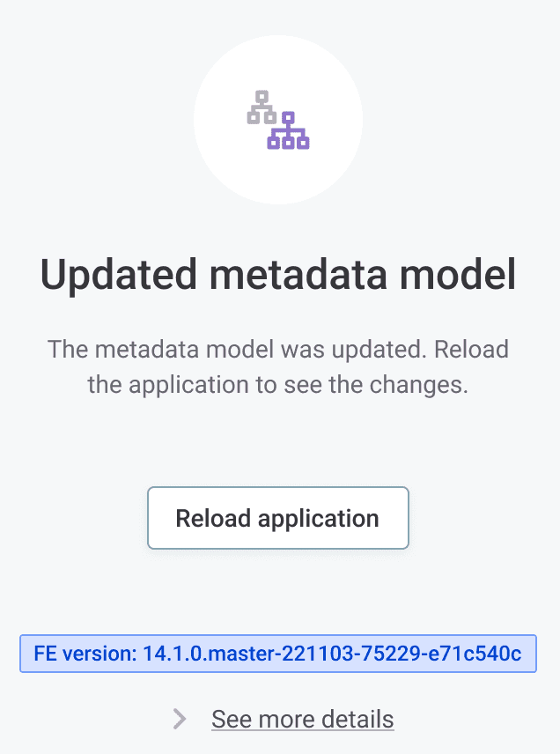
Task: Click the metadata model hierarchy icon
Action: click(x=278, y=120)
